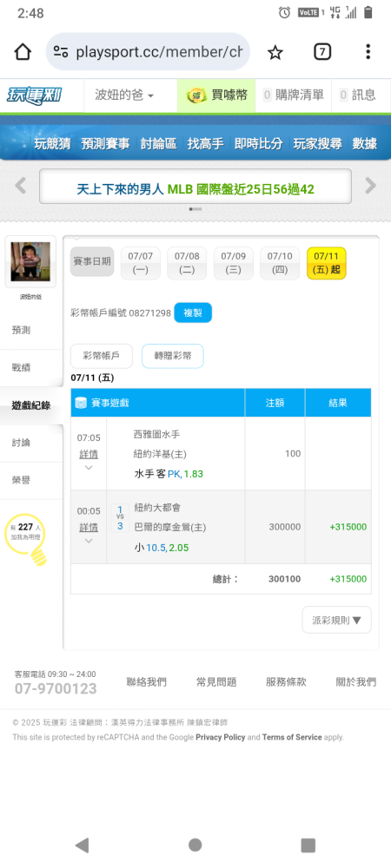Screen dimensions: 391x868
Task: Tap the lightbulb 227 followers icon
Action: [25, 539]
